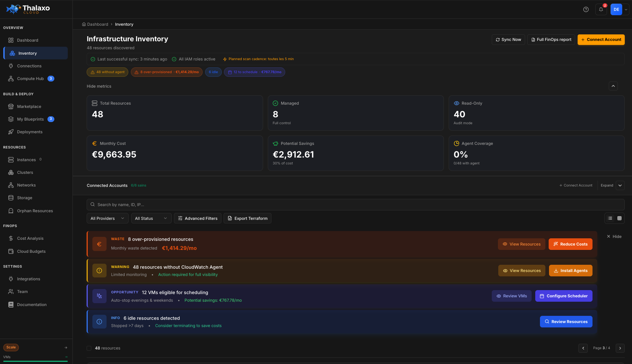This screenshot has width=632, height=364.
Task: Click the 48 without agent chip
Action: click(x=108, y=72)
